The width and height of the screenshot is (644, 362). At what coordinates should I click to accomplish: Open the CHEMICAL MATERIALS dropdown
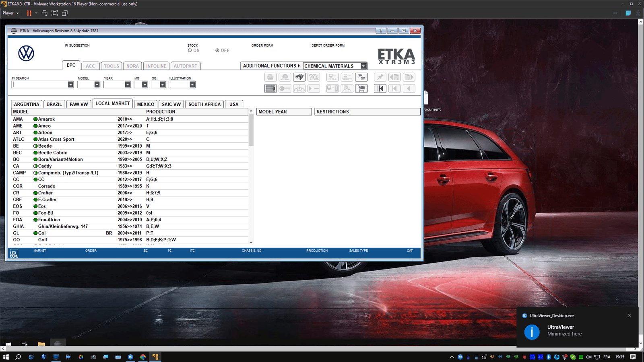point(363,66)
